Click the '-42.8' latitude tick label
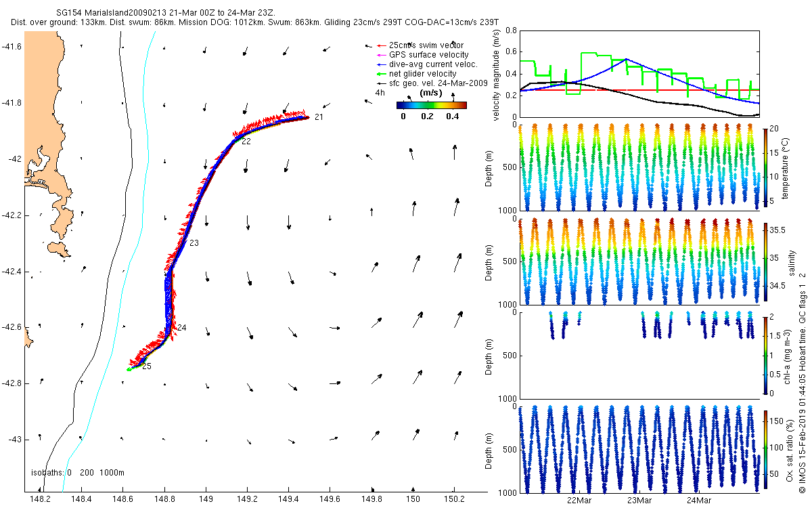Image resolution: width=812 pixels, height=508 pixels. pos(12,383)
